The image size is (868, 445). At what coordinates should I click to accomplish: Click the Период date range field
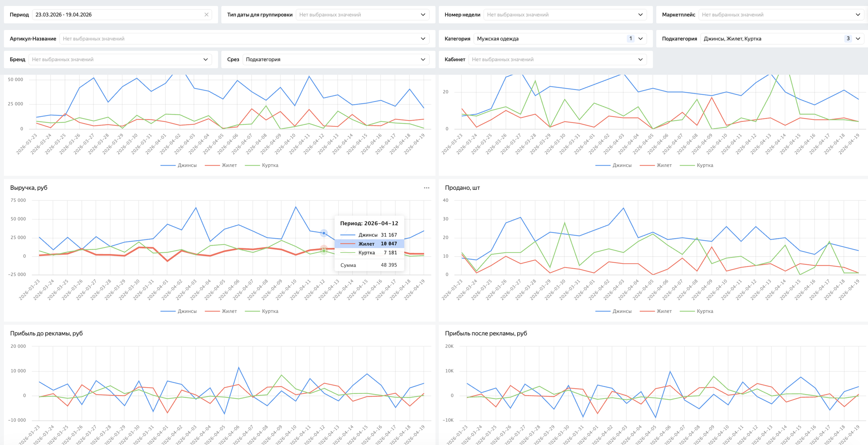(x=122, y=15)
